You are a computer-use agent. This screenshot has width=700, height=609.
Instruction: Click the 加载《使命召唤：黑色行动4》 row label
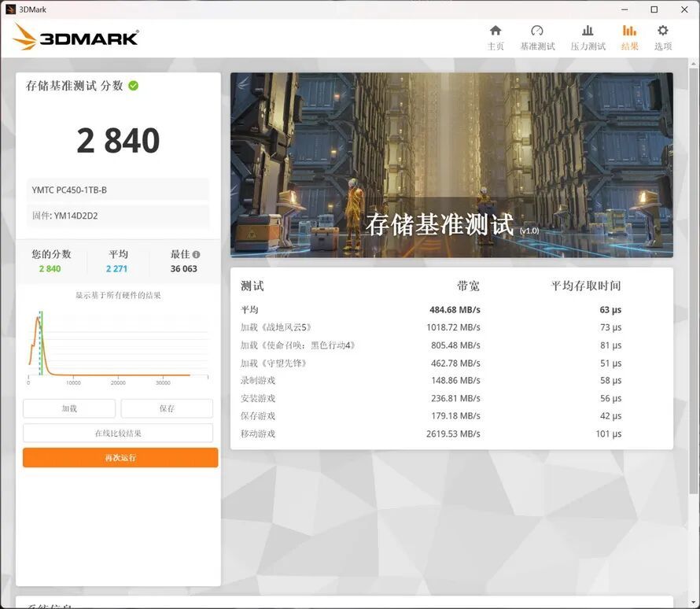tap(298, 345)
